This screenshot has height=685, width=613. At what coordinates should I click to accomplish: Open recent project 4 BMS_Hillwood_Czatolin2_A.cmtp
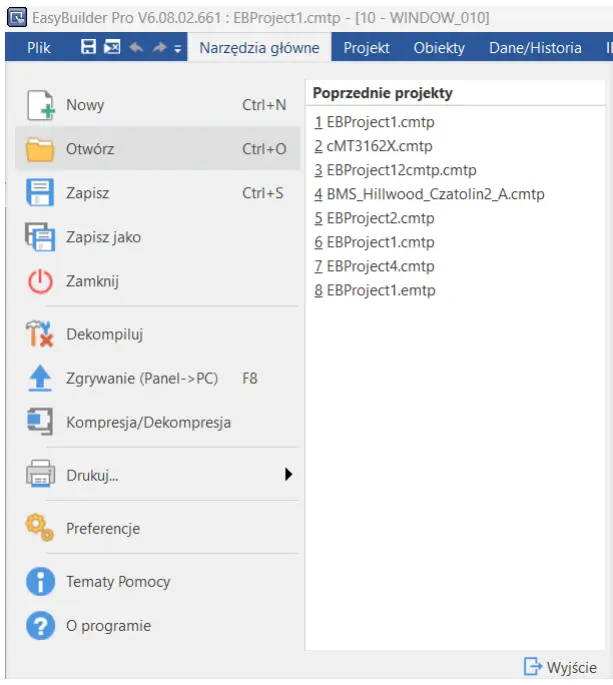429,194
